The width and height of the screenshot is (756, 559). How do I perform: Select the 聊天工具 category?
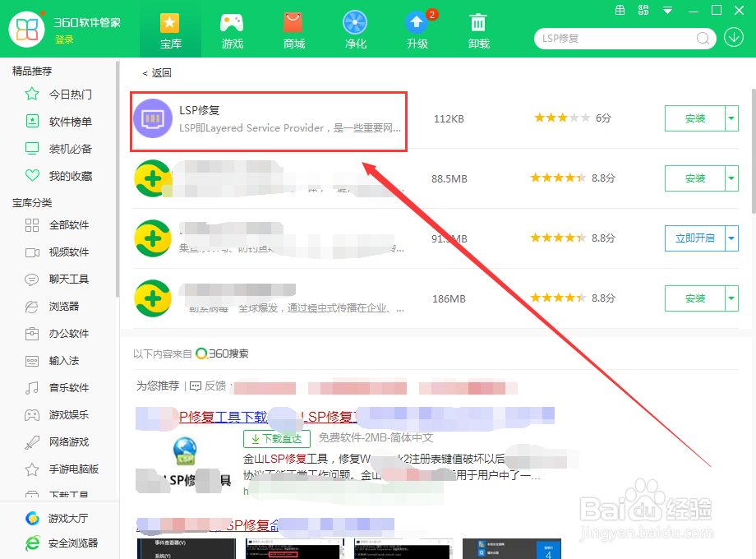[69, 279]
